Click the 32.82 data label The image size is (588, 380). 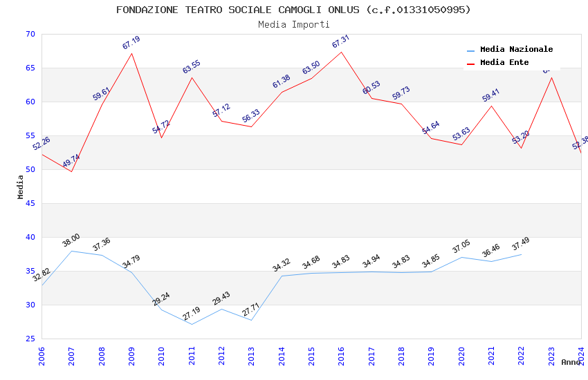point(42,275)
